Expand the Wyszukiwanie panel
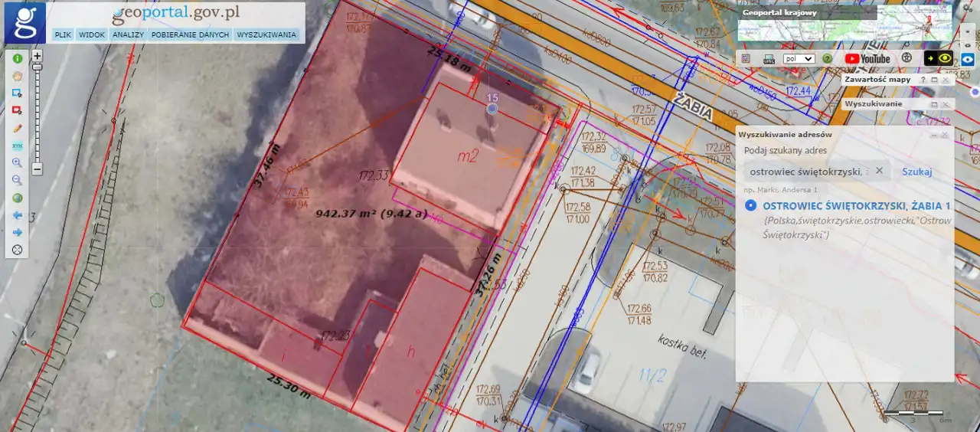Viewport: 980px width, 432px height. point(934,103)
